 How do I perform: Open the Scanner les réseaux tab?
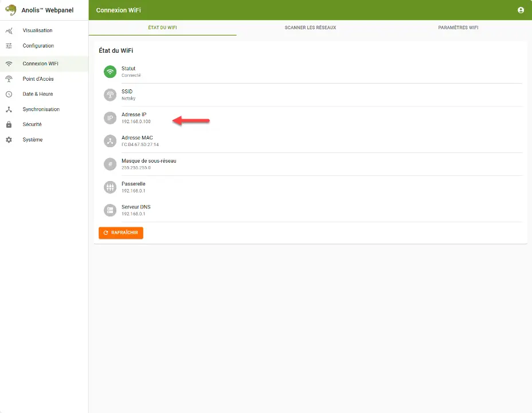(311, 28)
